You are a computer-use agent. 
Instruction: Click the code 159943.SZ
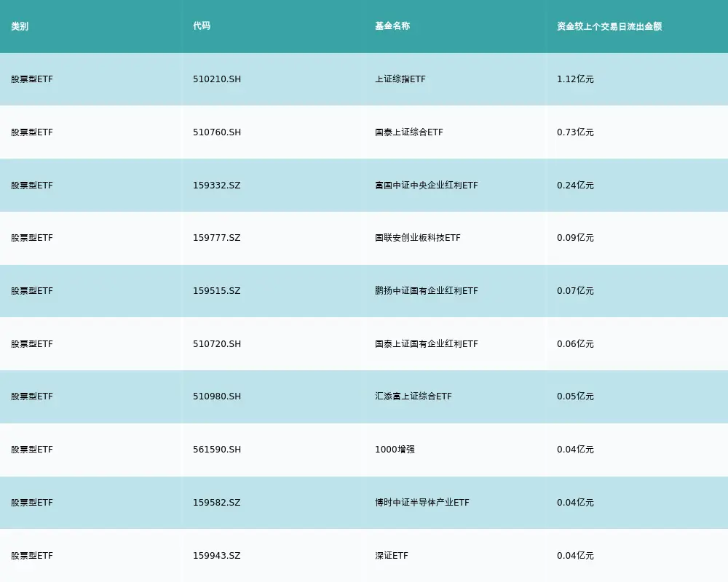pos(216,555)
